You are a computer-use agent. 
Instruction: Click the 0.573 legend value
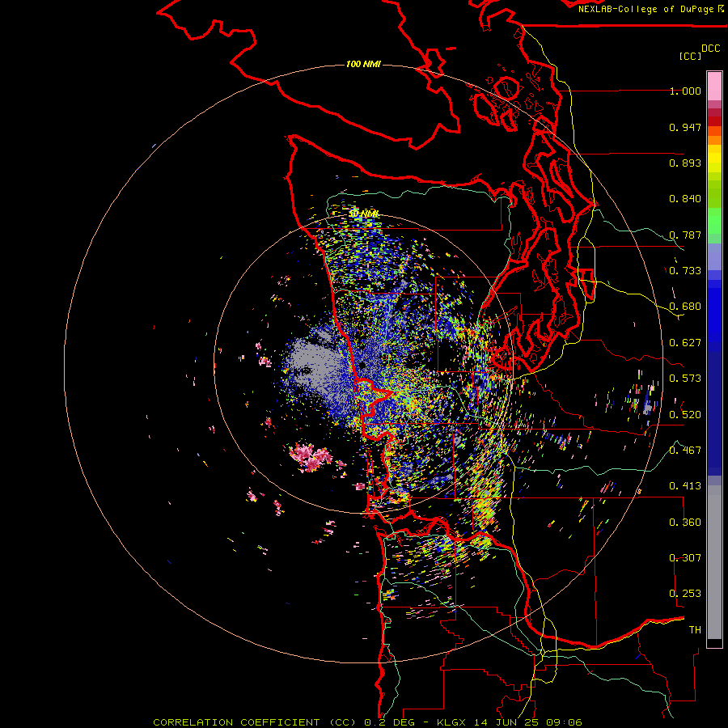685,379
